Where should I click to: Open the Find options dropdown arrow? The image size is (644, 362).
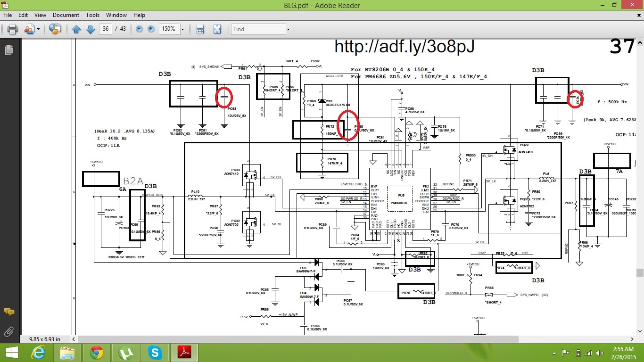pyautogui.click(x=288, y=29)
